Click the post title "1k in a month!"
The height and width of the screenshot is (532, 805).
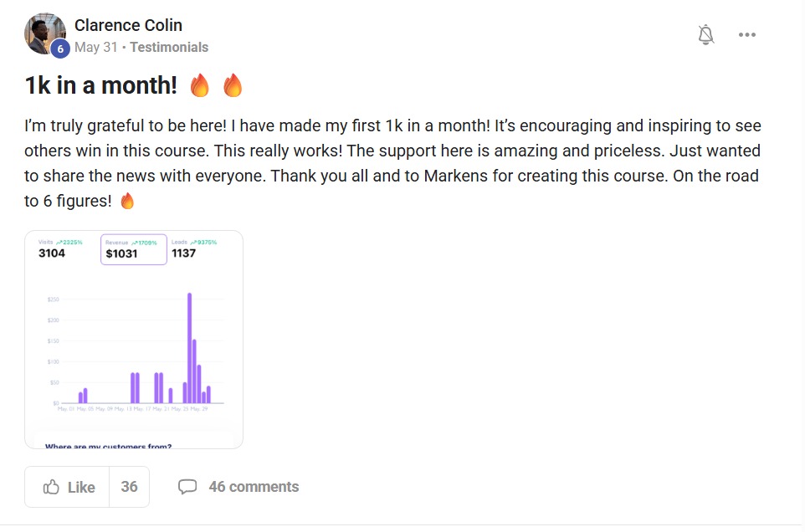[100, 85]
